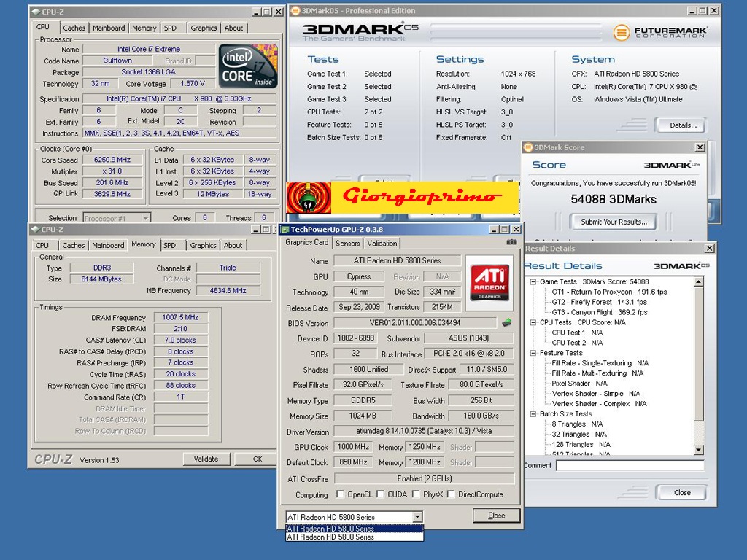Collapse the Feature Tests tree node
Viewport: 747px width, 560px height.
533,353
